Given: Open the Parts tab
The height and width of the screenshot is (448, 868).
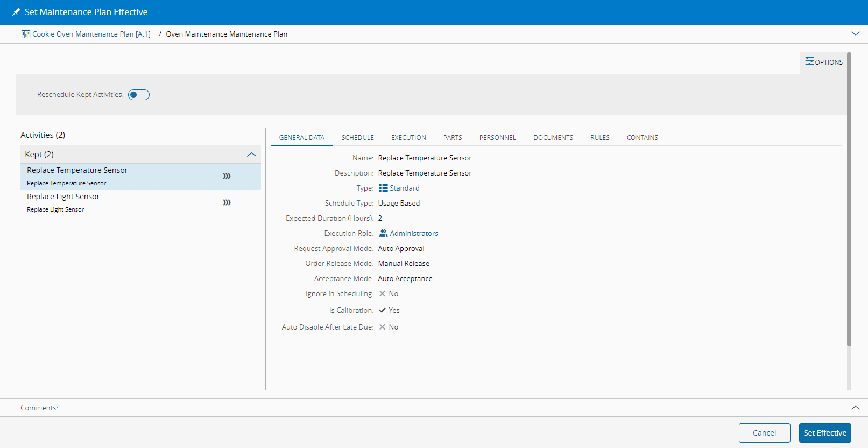Looking at the screenshot, I should click(452, 138).
